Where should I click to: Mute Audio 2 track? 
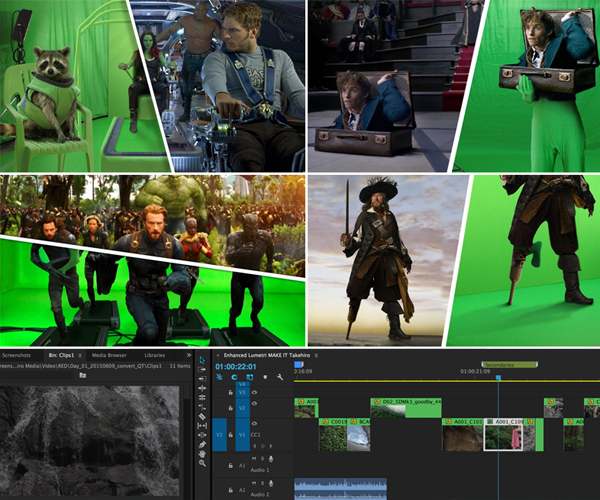pos(254,483)
